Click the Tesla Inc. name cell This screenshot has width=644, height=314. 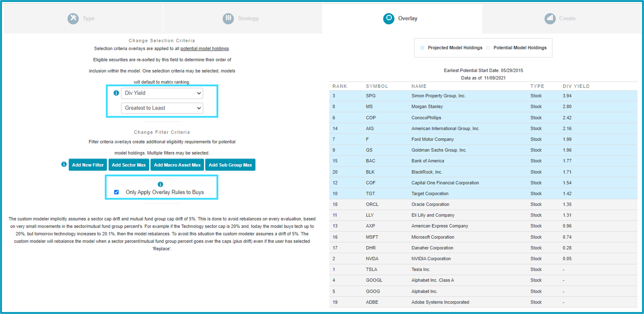[421, 269]
